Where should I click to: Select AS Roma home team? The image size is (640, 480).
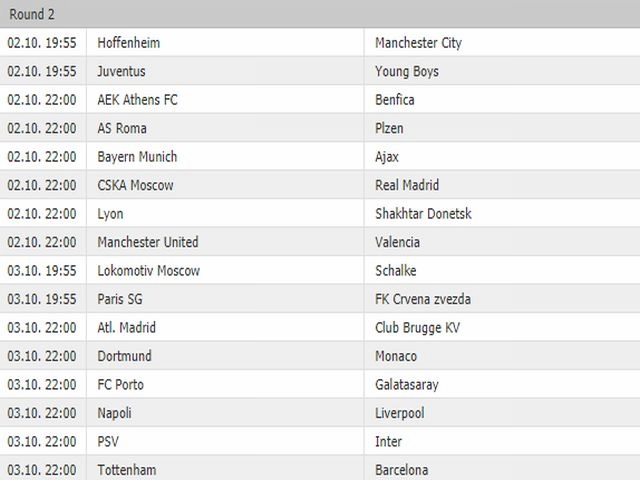tap(122, 128)
